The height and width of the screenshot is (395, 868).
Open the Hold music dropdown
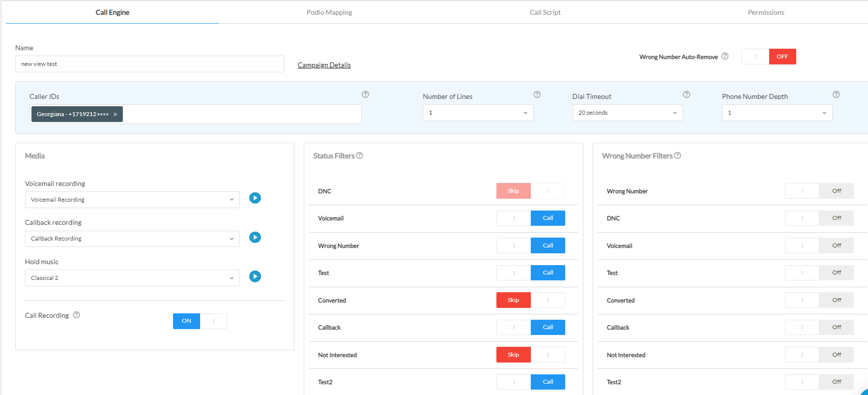click(132, 278)
